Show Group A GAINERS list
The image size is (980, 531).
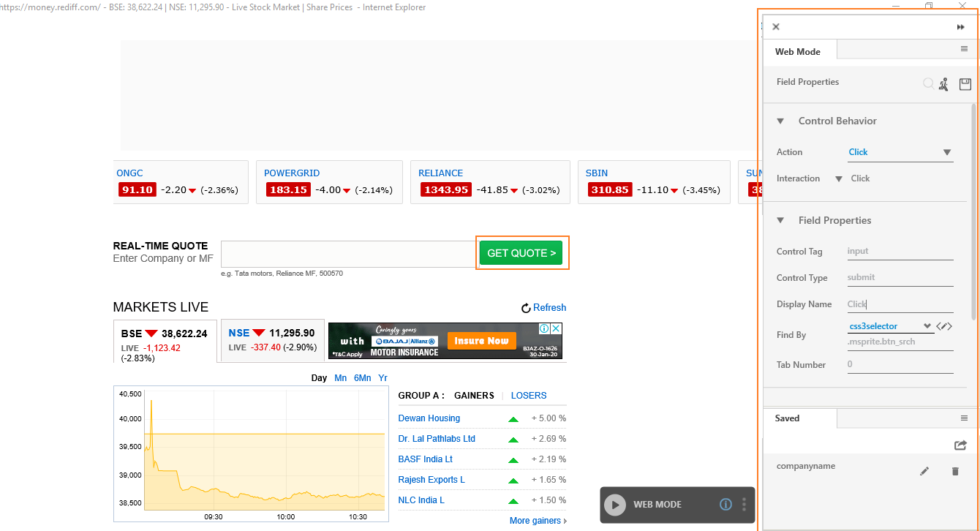pos(474,396)
